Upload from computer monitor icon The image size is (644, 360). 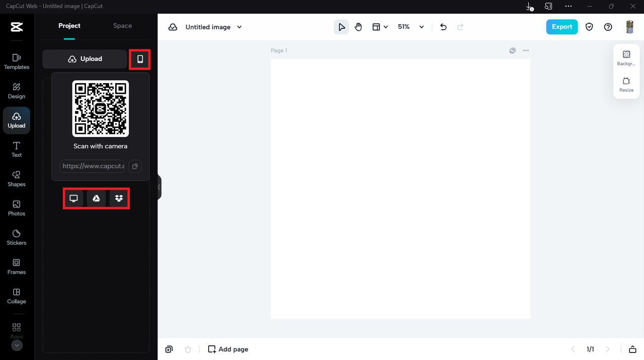coord(74,198)
